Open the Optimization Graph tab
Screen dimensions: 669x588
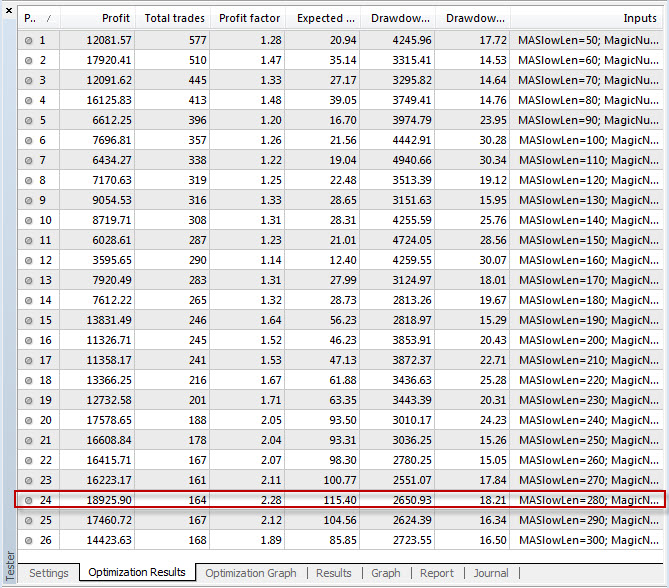[x=250, y=573]
